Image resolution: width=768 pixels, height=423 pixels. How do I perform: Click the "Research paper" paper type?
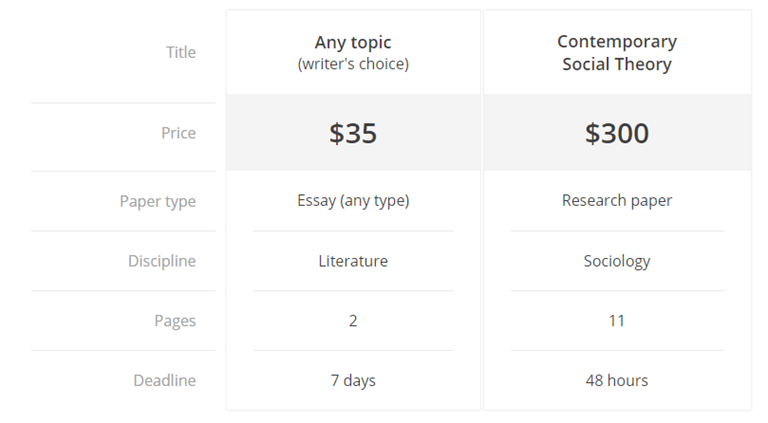[617, 201]
